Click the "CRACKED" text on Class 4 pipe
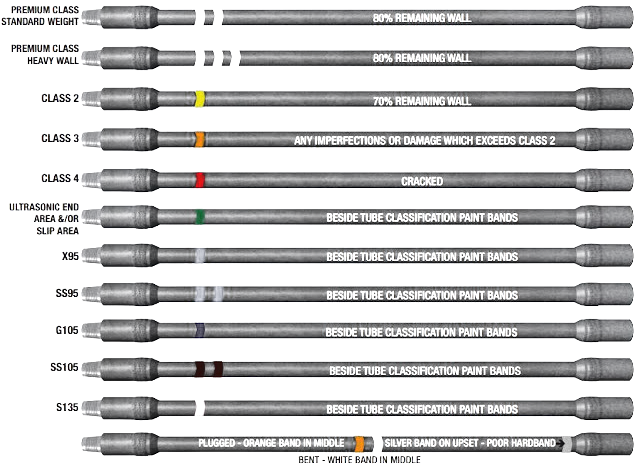Viewport: 644px width, 470px height. (x=422, y=182)
